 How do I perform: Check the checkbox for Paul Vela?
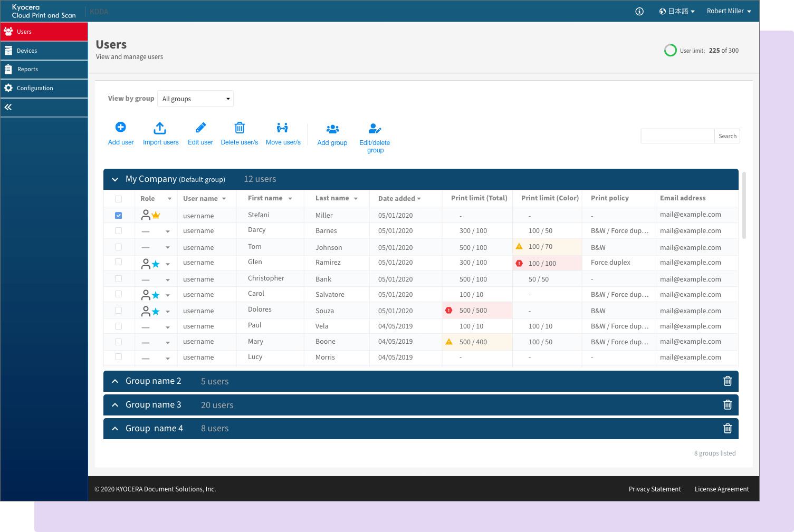(118, 326)
